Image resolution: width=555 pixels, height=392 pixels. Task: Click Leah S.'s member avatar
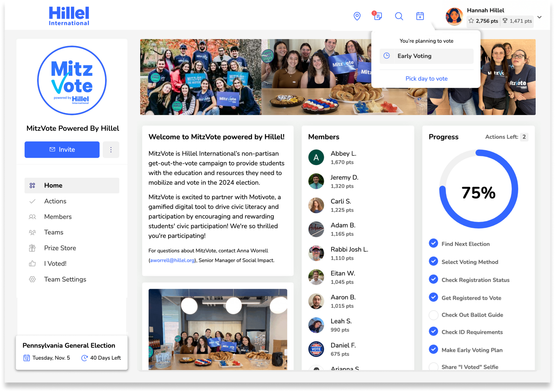[x=316, y=325]
